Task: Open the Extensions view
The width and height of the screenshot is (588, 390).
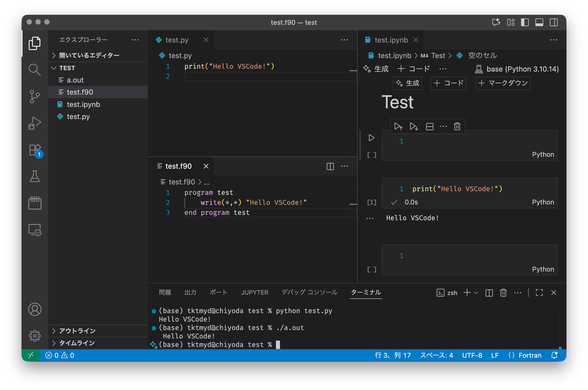Action: point(35,150)
